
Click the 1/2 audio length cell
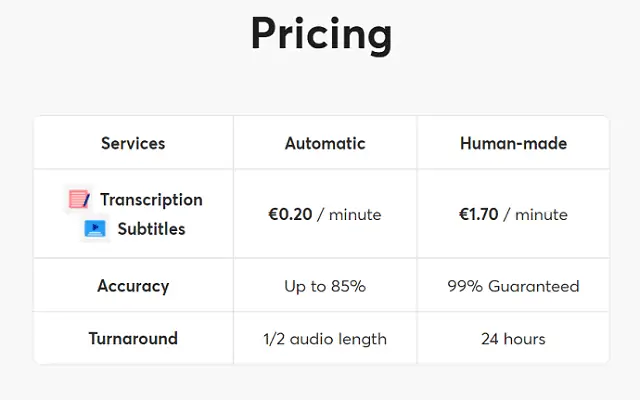[x=325, y=339]
